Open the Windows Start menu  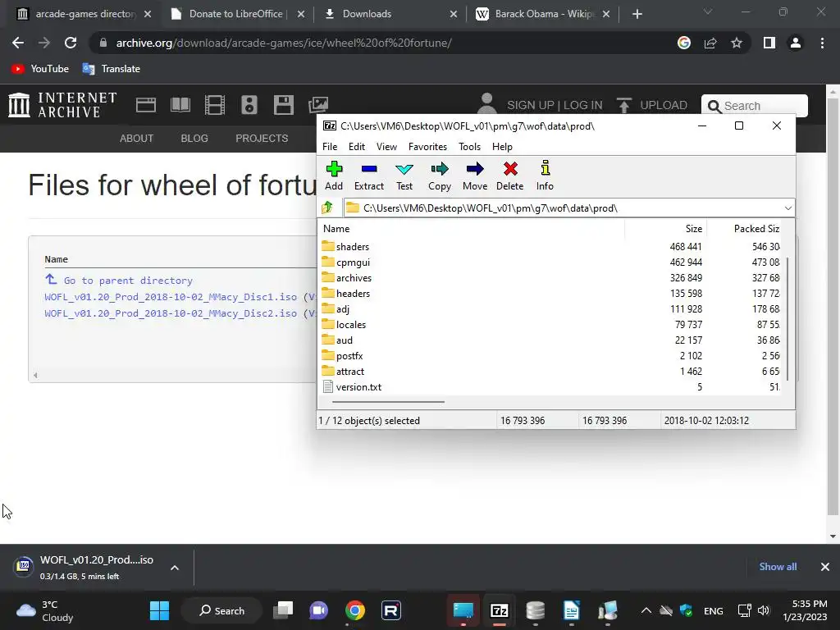(x=159, y=610)
